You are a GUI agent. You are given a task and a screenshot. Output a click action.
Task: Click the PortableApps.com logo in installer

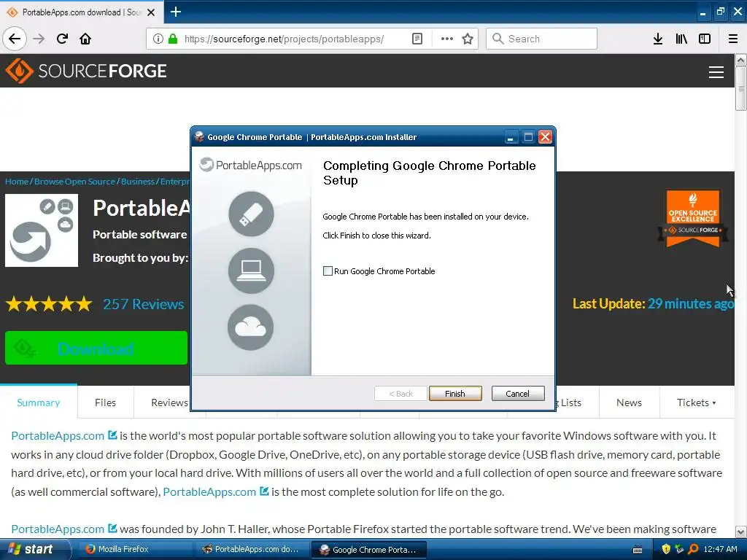pos(251,165)
